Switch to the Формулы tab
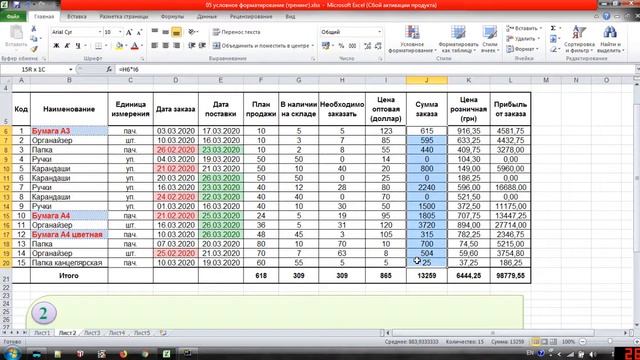 (x=172, y=17)
